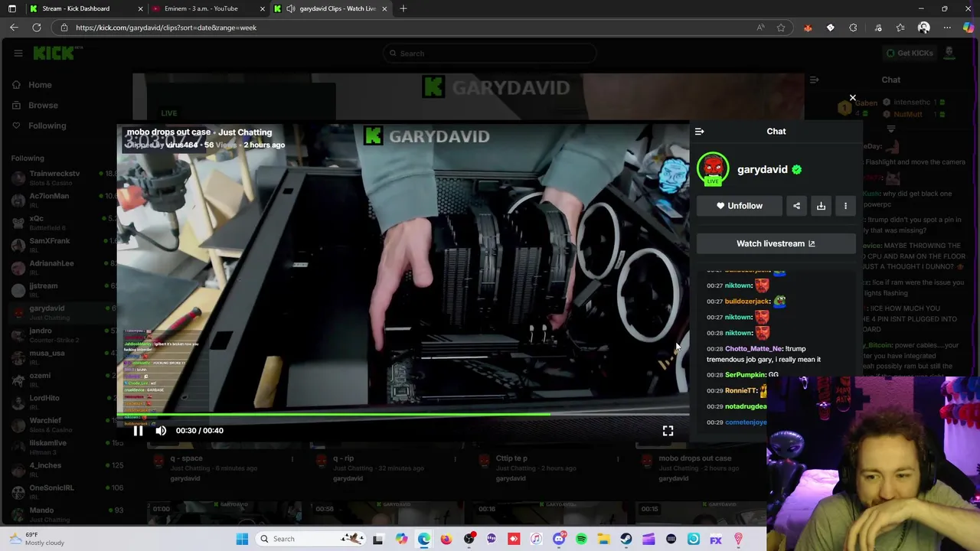Add page to favorites star

tap(781, 28)
